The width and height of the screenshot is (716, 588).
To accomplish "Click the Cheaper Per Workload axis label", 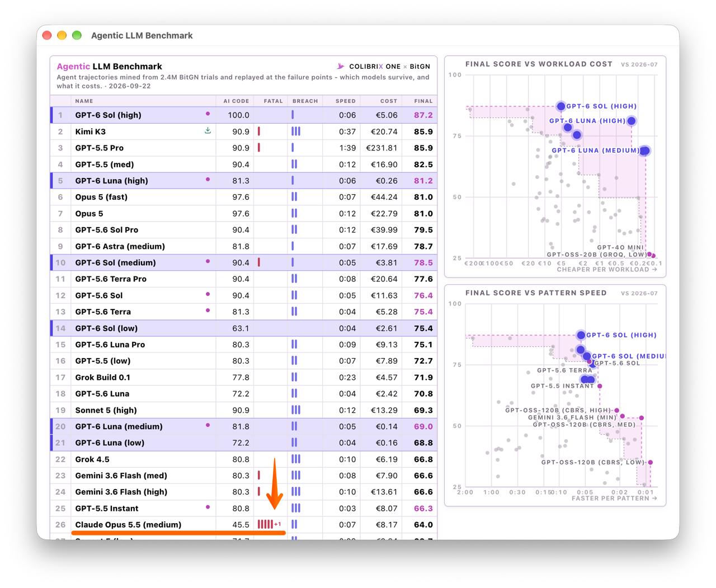I will pos(607,270).
